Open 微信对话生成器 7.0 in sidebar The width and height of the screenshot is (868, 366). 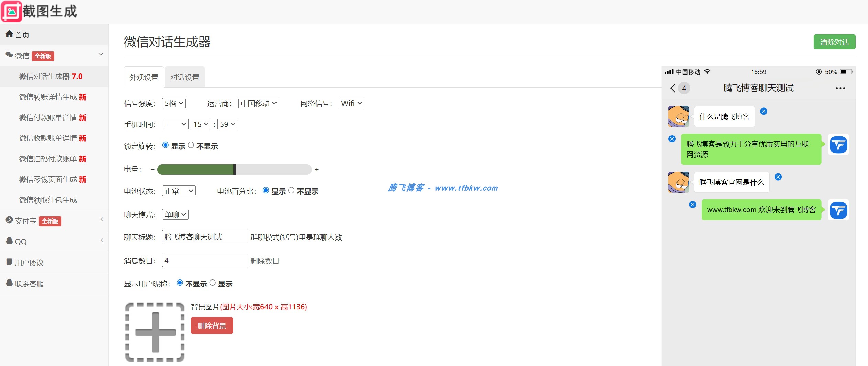coord(54,76)
